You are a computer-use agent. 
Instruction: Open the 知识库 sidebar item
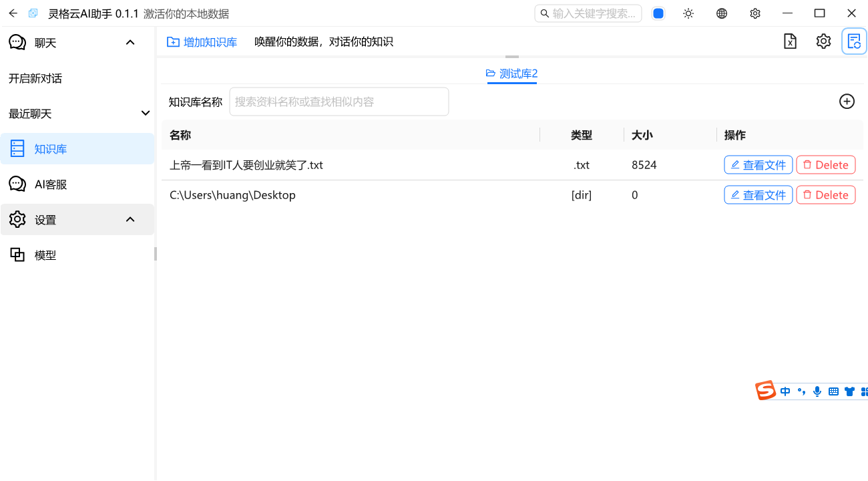(x=77, y=149)
